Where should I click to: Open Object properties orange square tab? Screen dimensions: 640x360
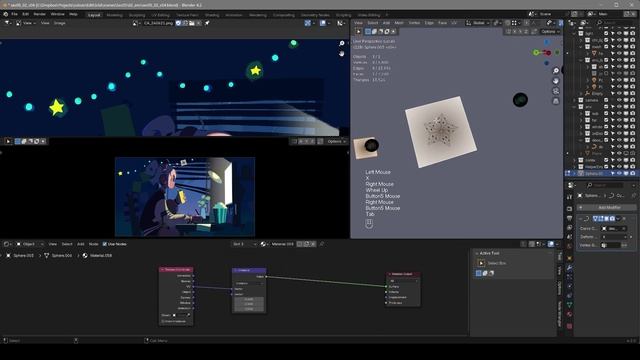pyautogui.click(x=569, y=258)
